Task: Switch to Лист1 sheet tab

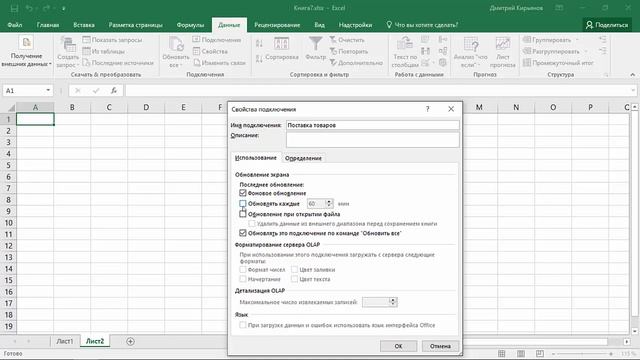Action: tap(65, 341)
